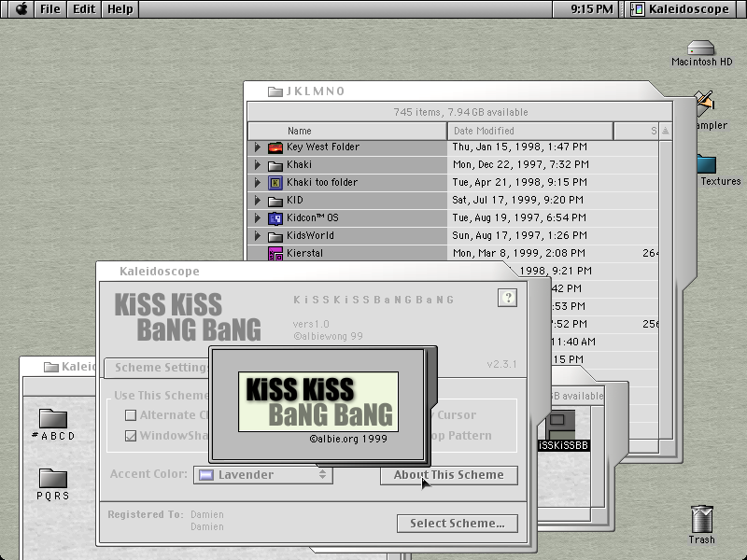Image resolution: width=747 pixels, height=560 pixels.
Task: Click the Scheme Settings tab
Action: tap(157, 368)
